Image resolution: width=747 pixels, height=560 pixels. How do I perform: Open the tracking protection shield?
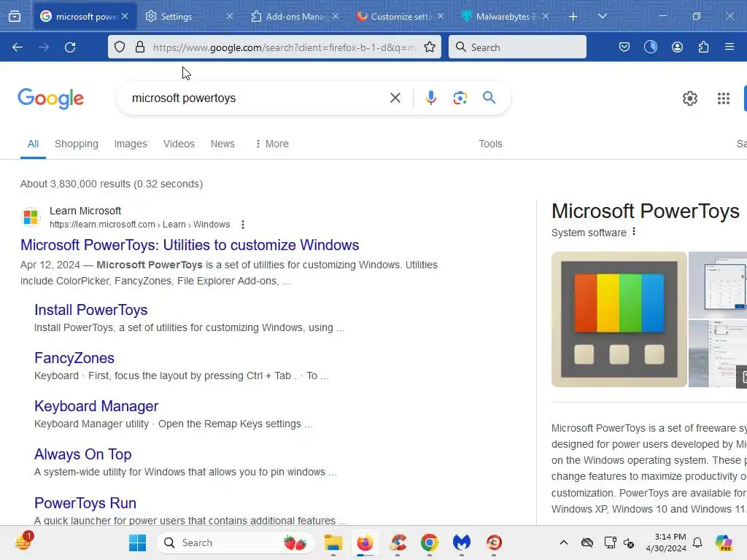point(120,47)
